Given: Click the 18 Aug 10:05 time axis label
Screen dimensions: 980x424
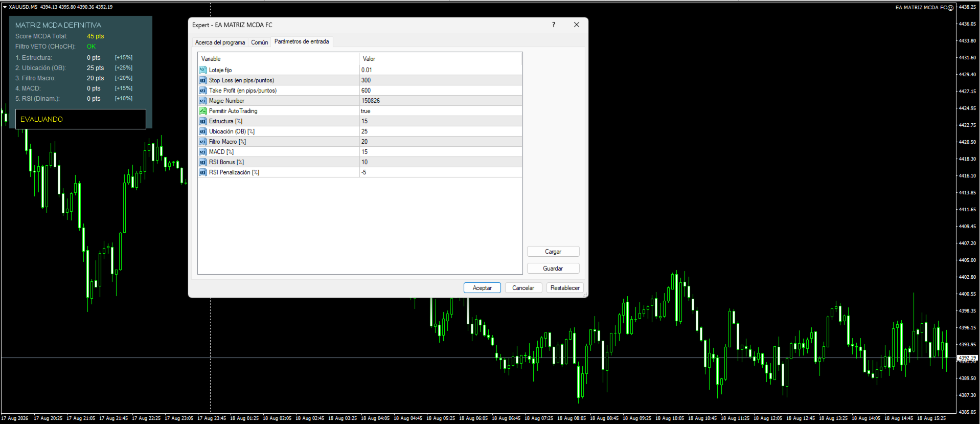Looking at the screenshot, I should (x=670, y=418).
